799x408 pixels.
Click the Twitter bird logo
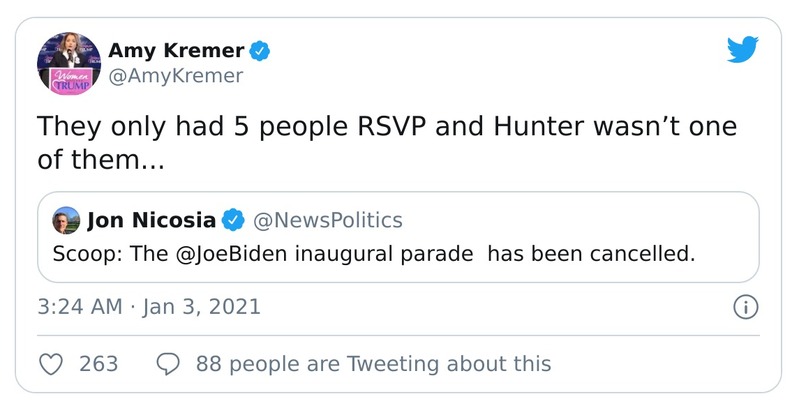tap(742, 51)
